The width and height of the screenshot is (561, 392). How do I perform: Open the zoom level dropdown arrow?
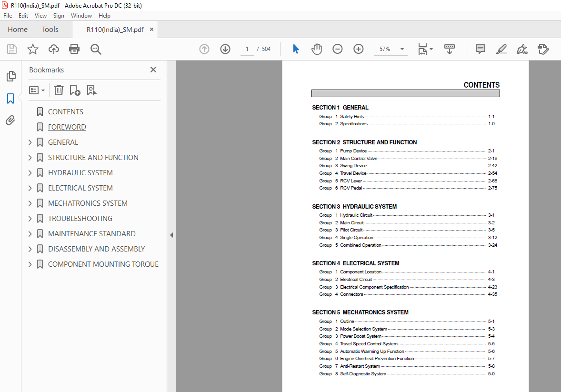point(402,49)
